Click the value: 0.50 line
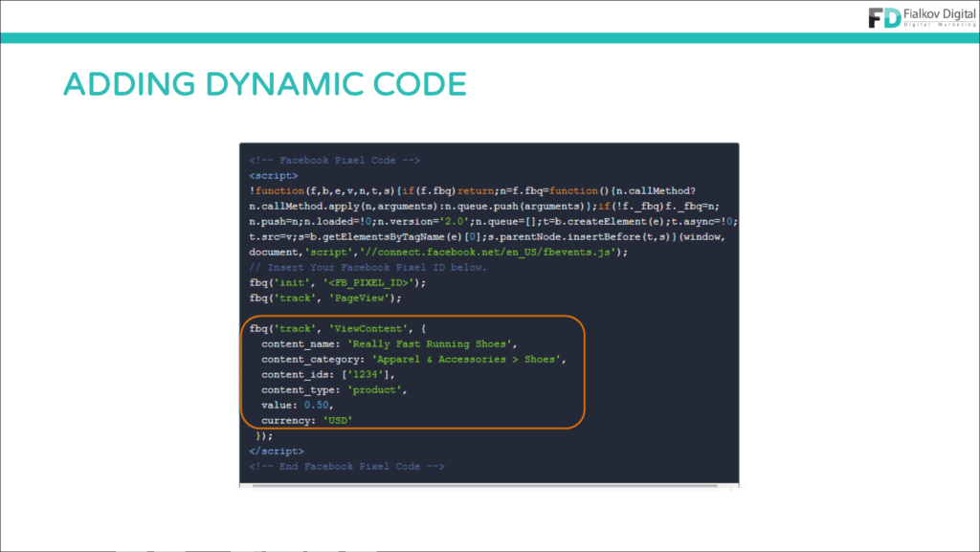This screenshot has height=552, width=980. click(x=297, y=406)
